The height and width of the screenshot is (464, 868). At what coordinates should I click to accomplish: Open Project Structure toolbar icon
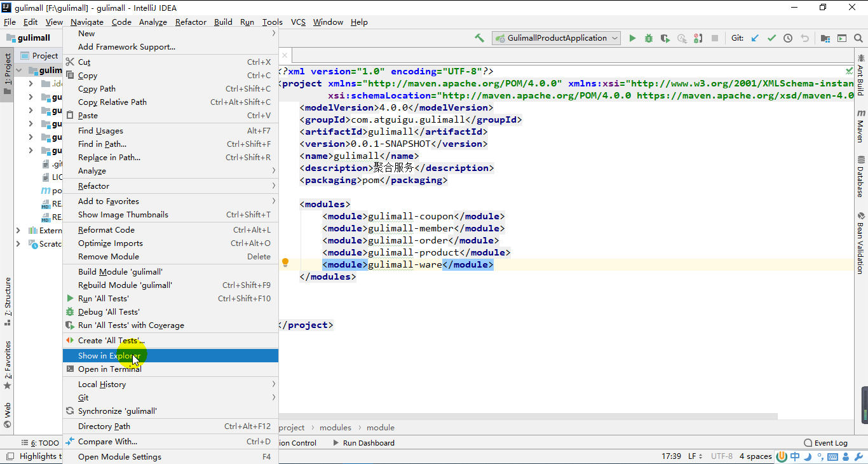[x=825, y=38]
